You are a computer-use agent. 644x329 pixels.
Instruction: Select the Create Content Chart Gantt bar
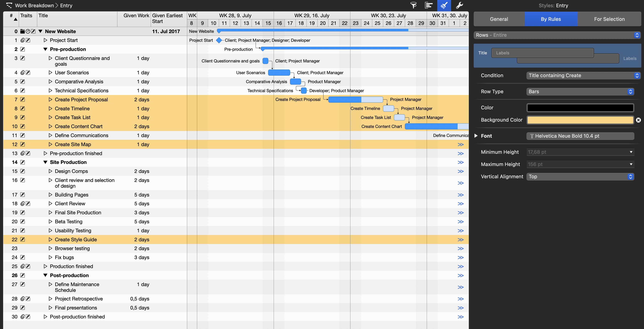coord(436,127)
